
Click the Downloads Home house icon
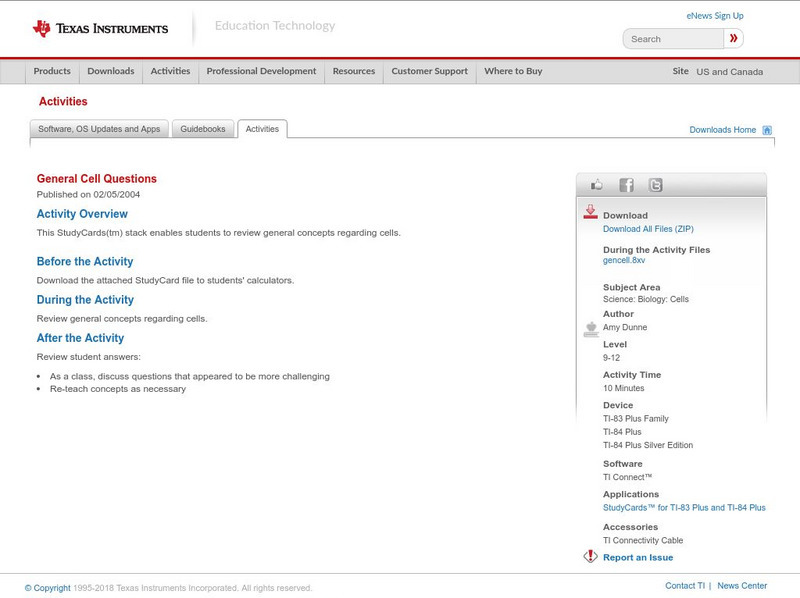coord(765,129)
